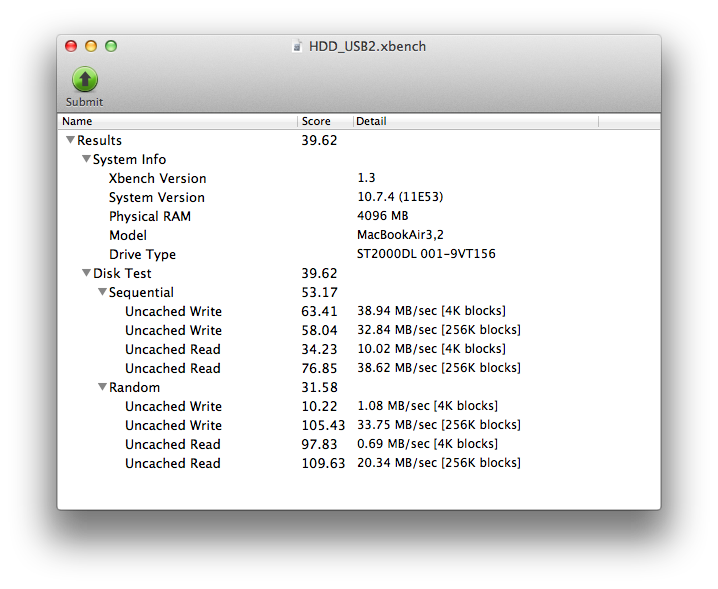This screenshot has height=589, width=718.
Task: Click the window title HDD_USB2.xbench
Action: click(367, 47)
